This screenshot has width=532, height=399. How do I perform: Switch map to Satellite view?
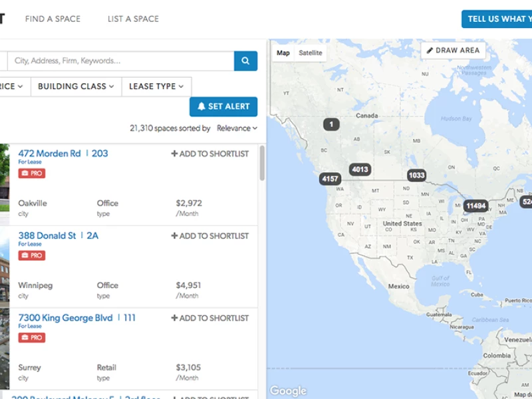point(311,53)
